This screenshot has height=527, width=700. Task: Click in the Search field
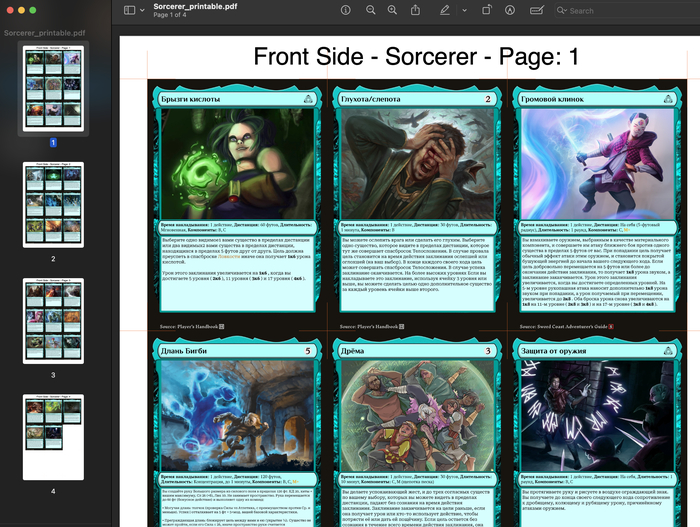(x=610, y=11)
